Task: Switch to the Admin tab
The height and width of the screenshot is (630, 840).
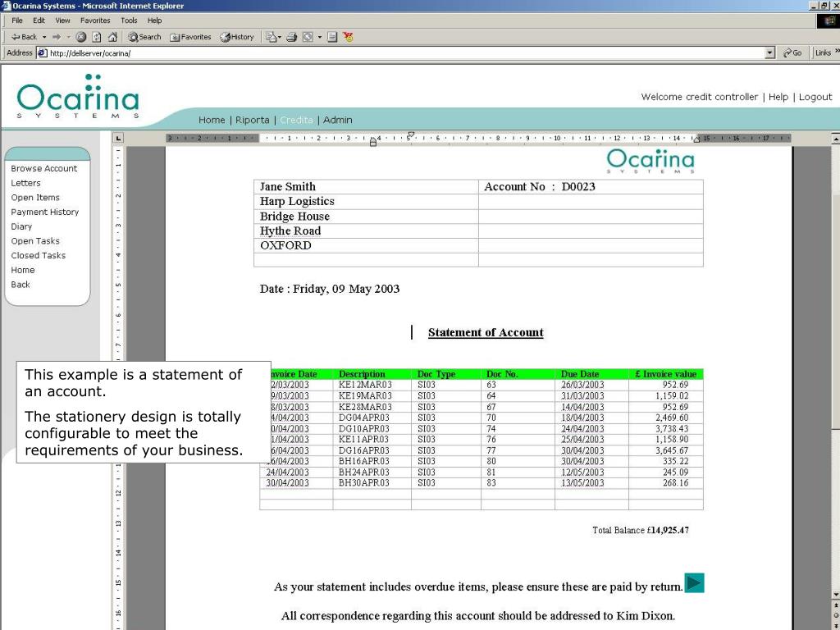Action: click(x=337, y=120)
